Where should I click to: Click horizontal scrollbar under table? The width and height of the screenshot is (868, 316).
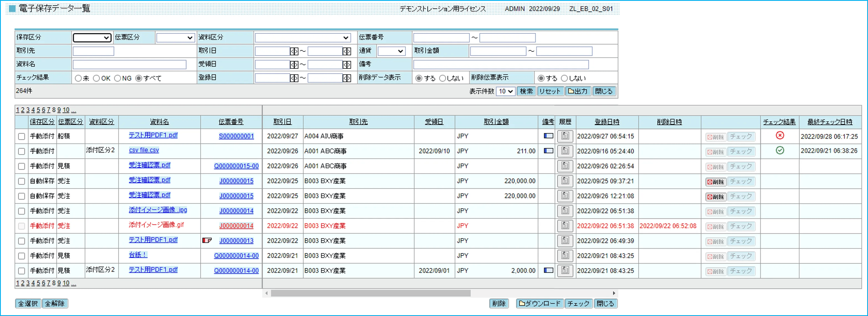[x=371, y=293]
